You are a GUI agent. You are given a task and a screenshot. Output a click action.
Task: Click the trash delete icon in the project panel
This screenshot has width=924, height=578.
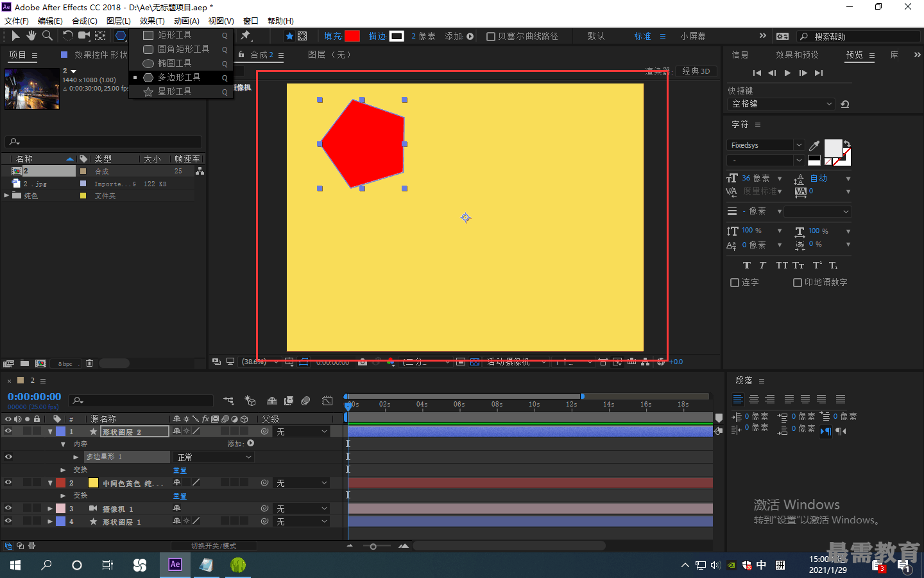pos(89,363)
